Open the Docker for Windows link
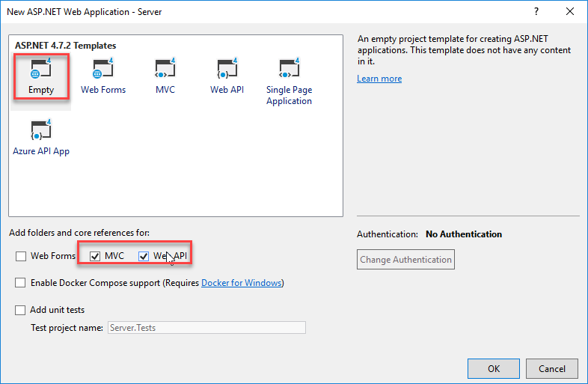Image resolution: width=588 pixels, height=384 pixels. [x=242, y=283]
